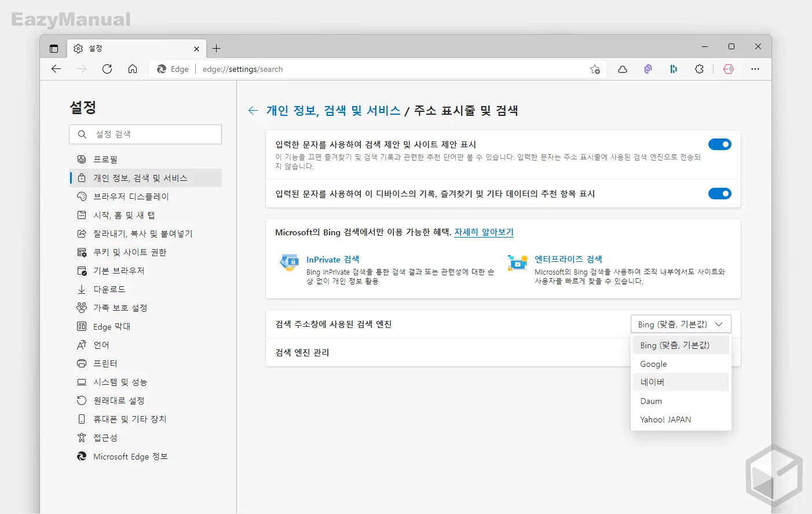Screen dimensions: 812x514
Task: Open Edge 막대 settings
Action: pyautogui.click(x=145, y=326)
